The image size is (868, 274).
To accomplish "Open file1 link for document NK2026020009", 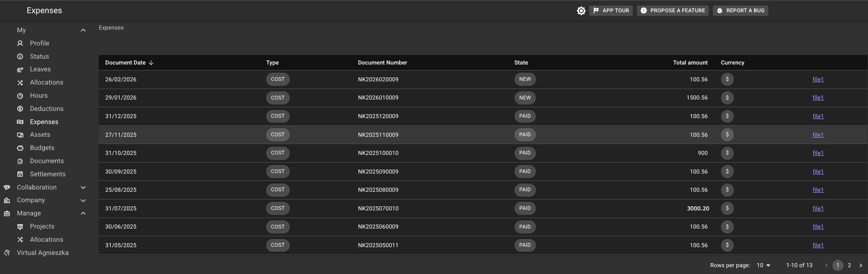I will [818, 80].
